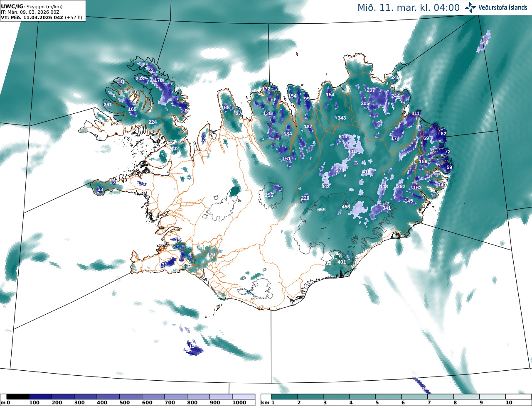Click the 3–4 km legend swatch

click(337, 397)
